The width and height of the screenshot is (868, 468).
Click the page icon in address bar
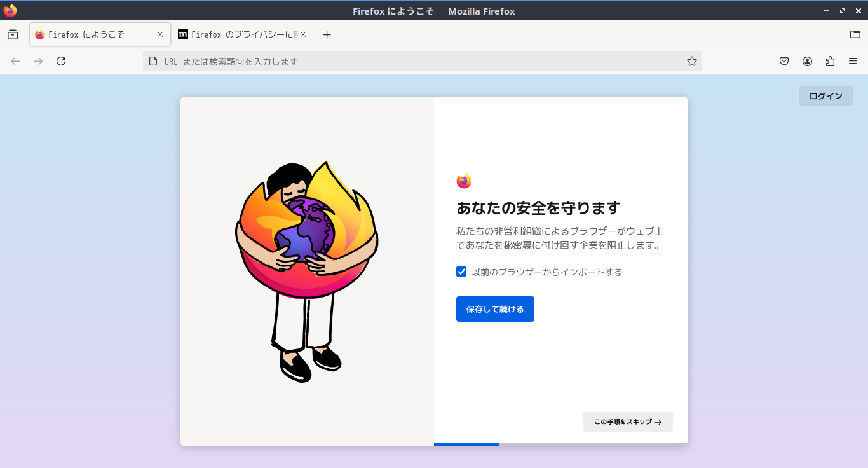tap(153, 61)
